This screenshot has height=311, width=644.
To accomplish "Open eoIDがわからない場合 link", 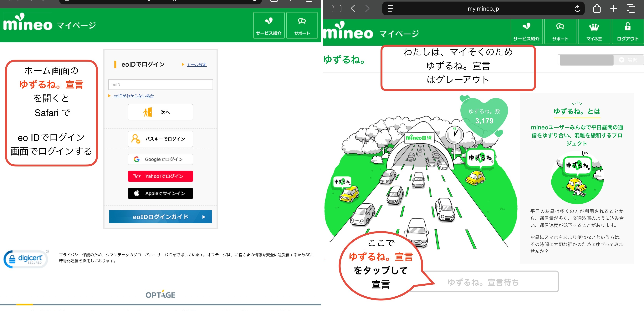I will click(x=134, y=96).
